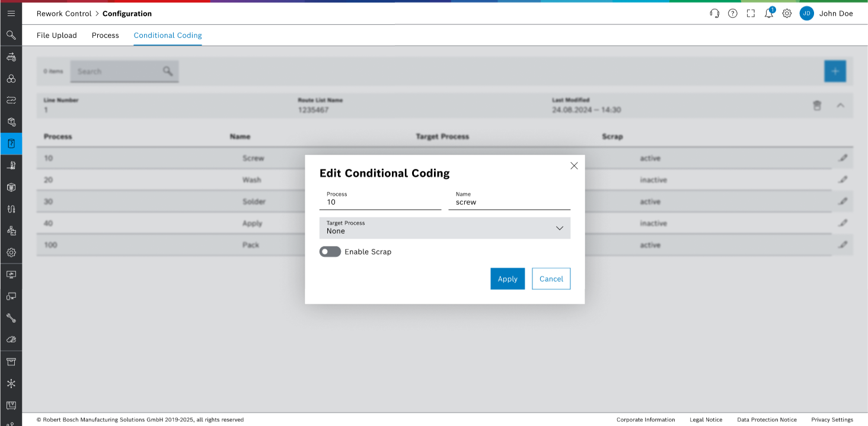Click the magnifier icon in the search bar

click(168, 71)
